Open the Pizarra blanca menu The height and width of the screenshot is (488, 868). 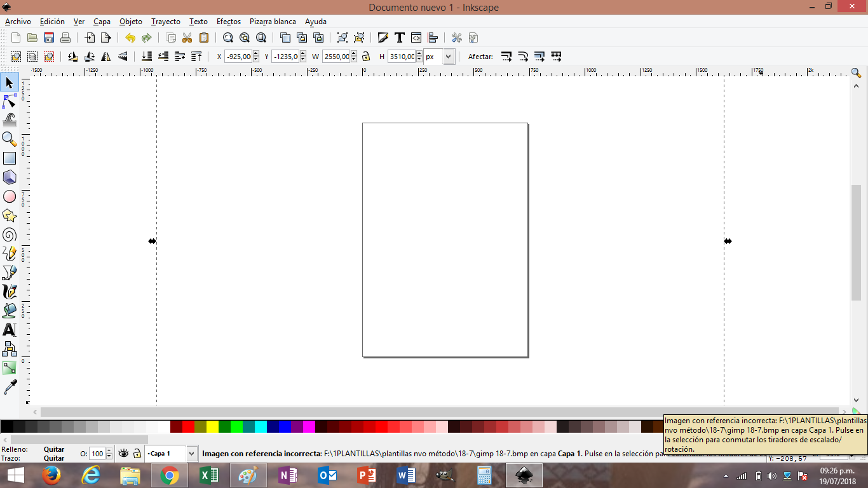click(273, 22)
